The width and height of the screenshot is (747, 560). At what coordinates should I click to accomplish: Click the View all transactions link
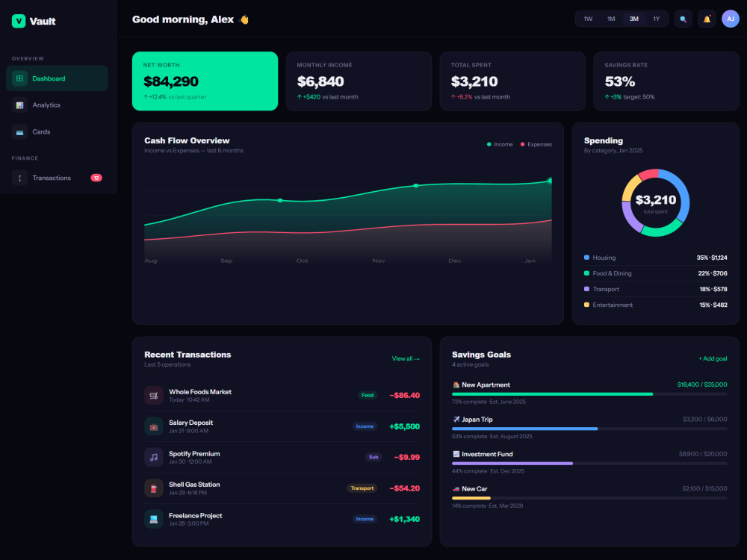click(x=406, y=358)
